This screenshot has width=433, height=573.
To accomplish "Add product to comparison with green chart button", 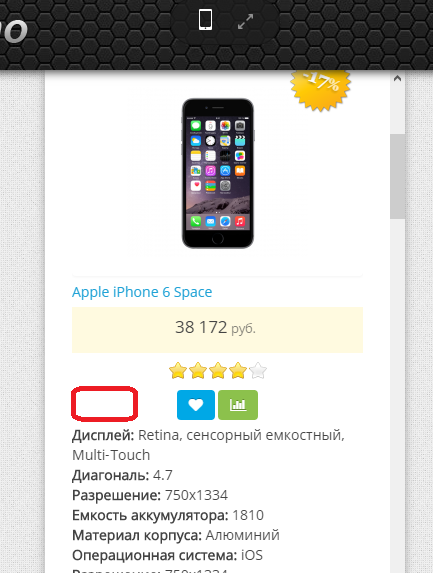I will pos(238,405).
